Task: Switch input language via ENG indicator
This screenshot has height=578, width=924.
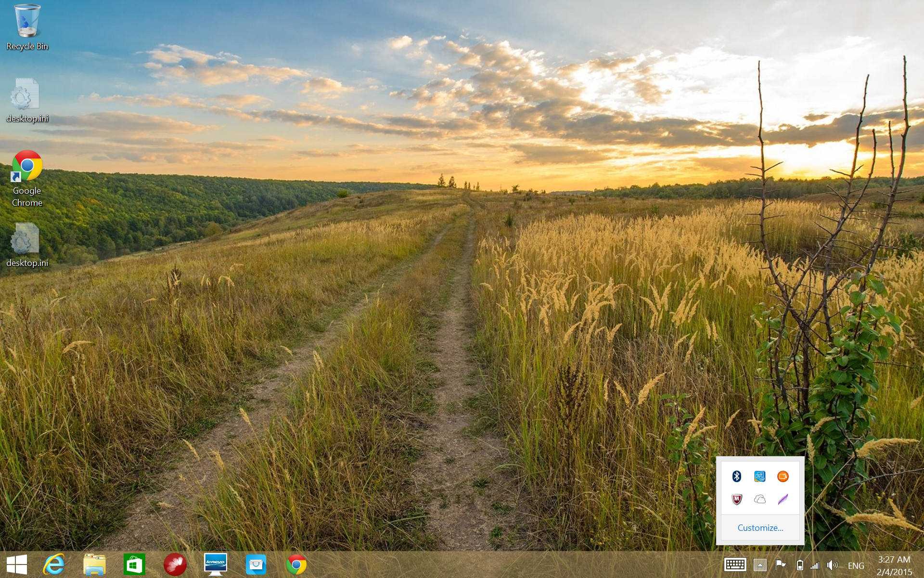Action: 856,566
